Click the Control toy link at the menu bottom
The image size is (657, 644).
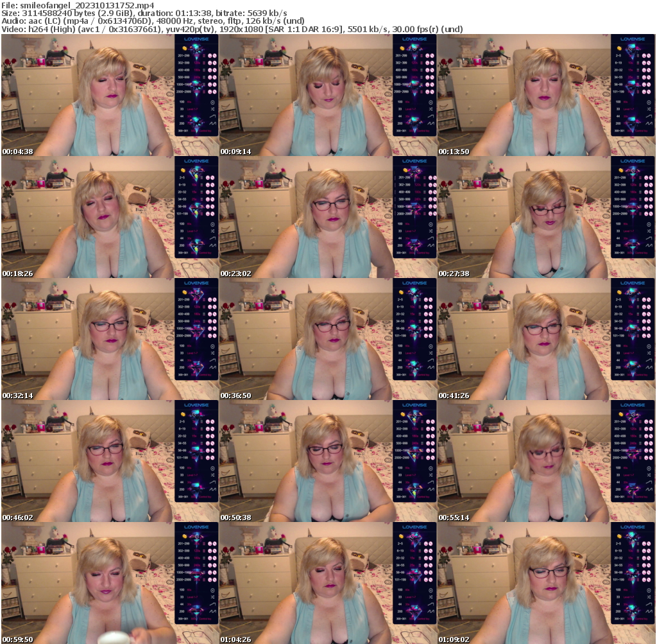coord(641,130)
